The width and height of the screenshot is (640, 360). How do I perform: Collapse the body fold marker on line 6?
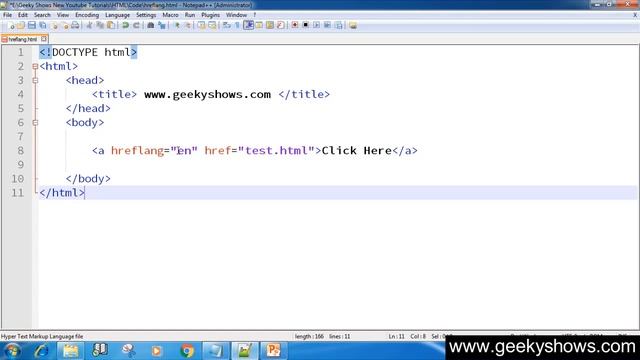(x=35, y=122)
